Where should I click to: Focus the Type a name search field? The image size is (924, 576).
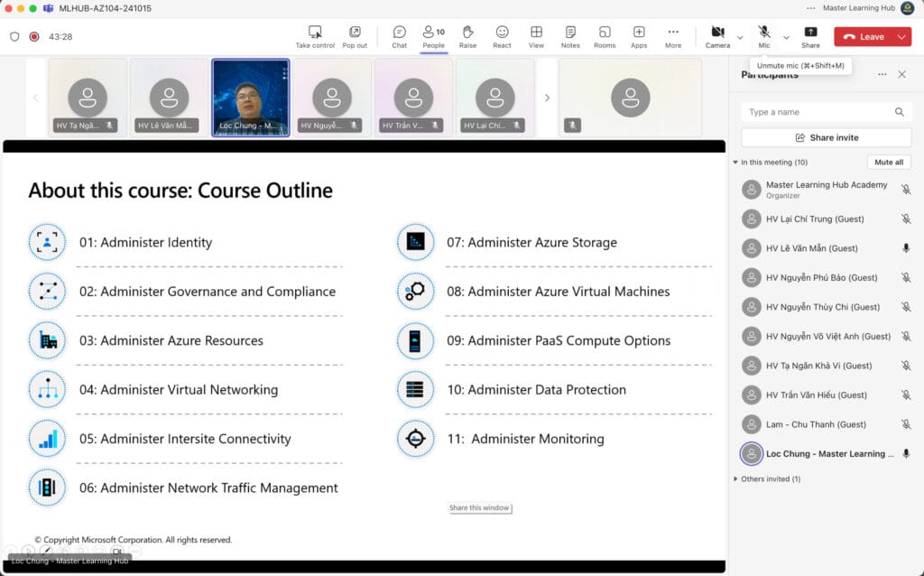[x=827, y=112]
